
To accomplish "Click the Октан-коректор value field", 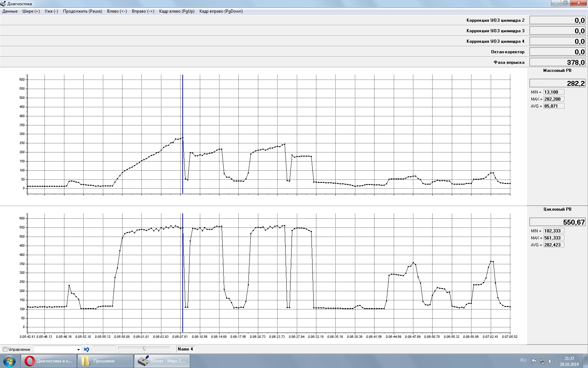I will (x=557, y=52).
